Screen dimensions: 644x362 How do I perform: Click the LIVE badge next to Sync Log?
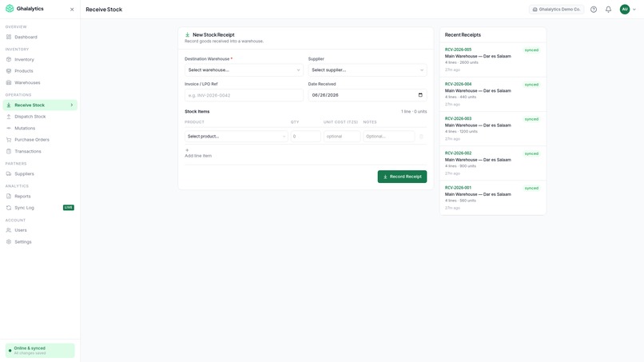click(x=69, y=208)
